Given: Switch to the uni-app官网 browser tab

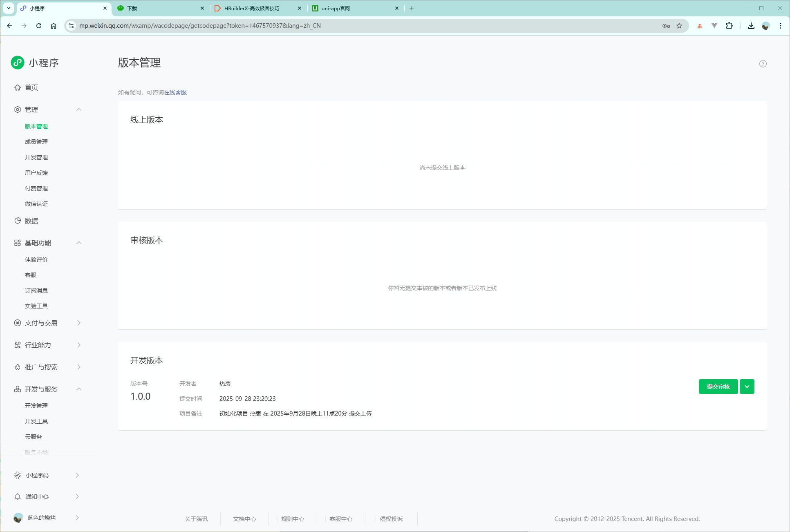Looking at the screenshot, I should pos(355,8).
